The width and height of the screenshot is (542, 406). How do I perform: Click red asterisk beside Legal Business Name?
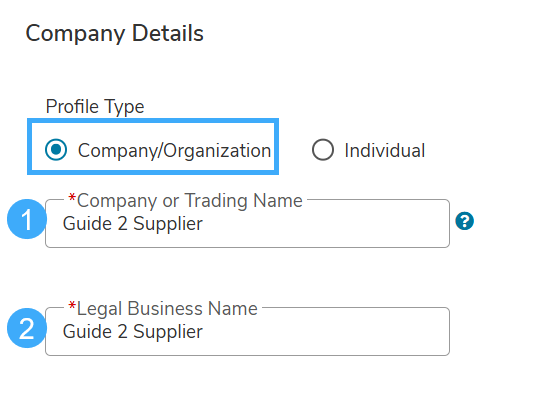pyautogui.click(x=72, y=306)
